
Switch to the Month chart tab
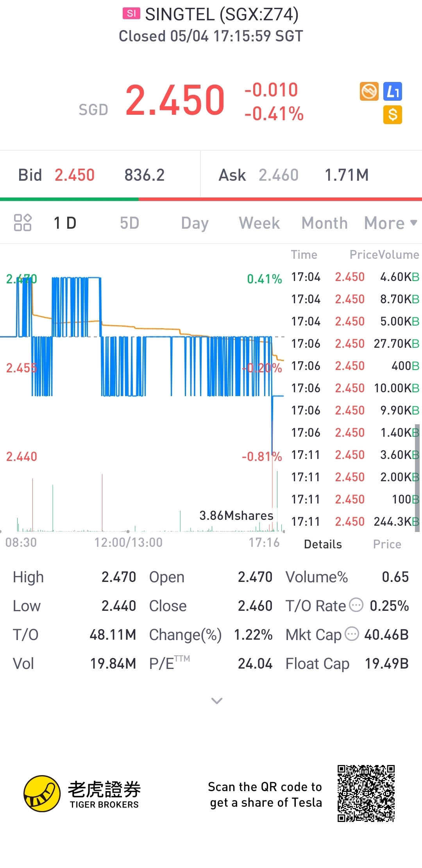(325, 223)
